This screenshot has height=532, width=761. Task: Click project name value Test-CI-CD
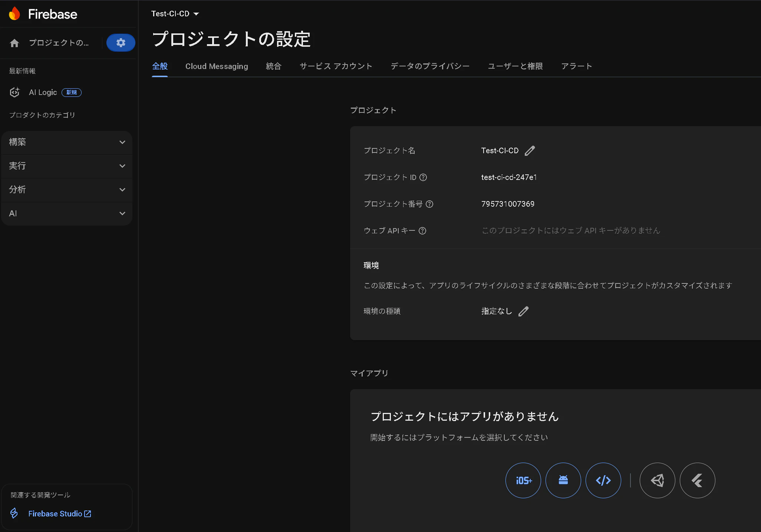[x=500, y=151]
